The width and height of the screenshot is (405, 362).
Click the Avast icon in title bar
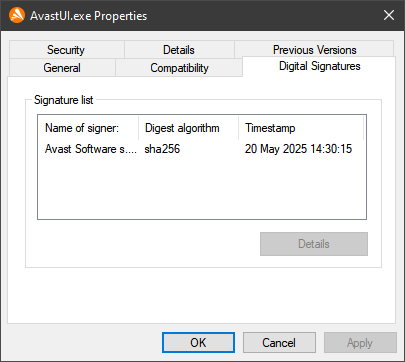[17, 15]
